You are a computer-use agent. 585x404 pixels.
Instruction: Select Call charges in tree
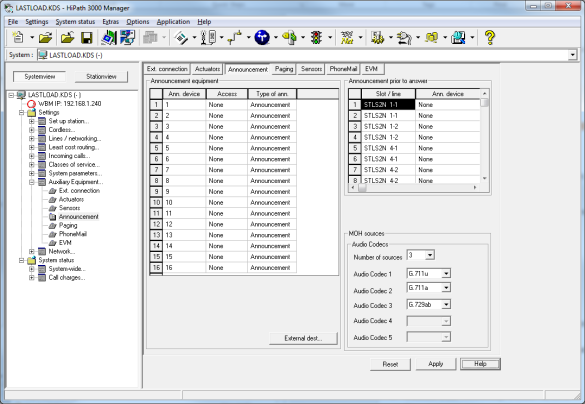[67, 278]
